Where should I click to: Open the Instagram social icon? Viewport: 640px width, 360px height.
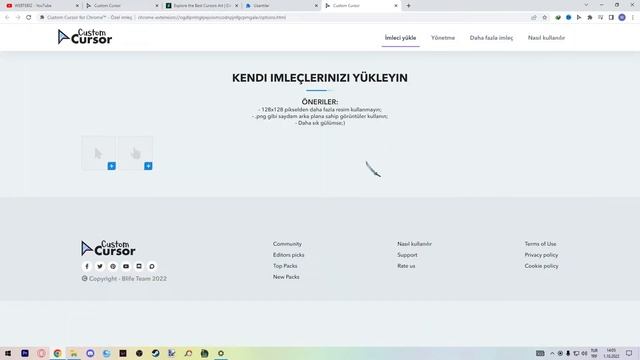[139, 267]
